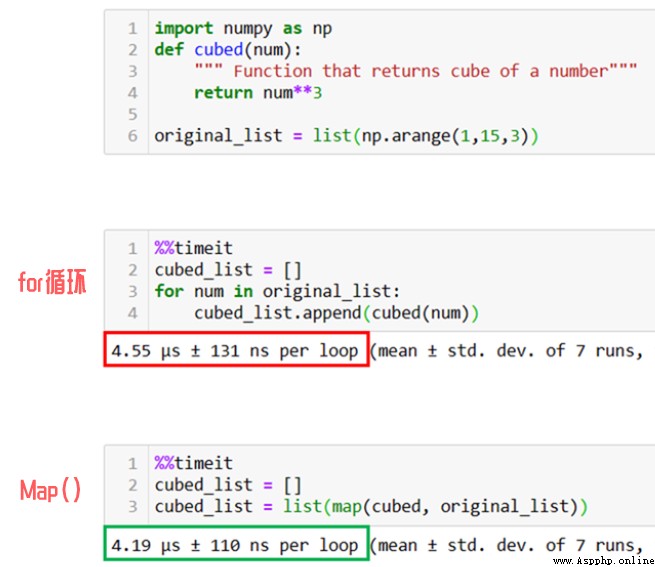Click the 'def cubed(num):' line
The width and height of the screenshot is (655, 567).
pos(228,50)
